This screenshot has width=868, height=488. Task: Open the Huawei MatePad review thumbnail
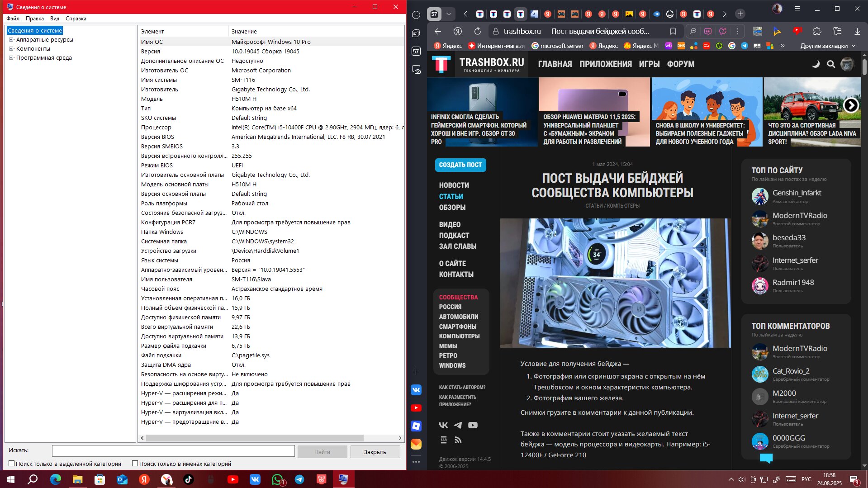coord(594,112)
